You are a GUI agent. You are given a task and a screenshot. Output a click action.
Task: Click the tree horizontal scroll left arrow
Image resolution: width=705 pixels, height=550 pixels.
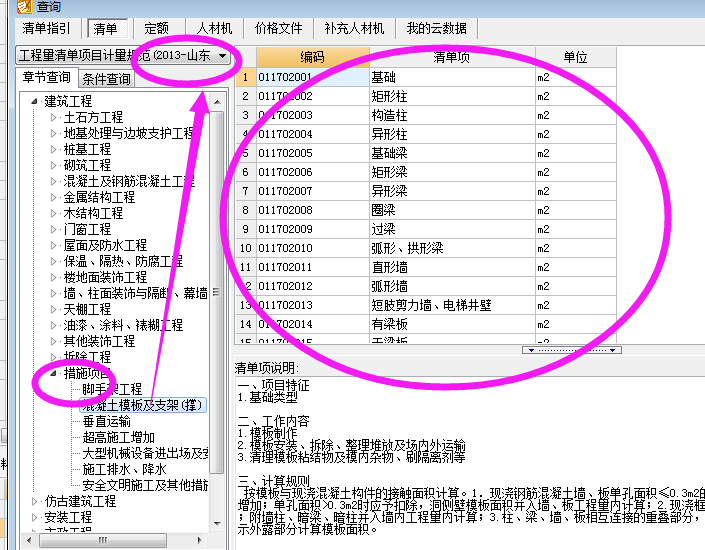point(29,540)
